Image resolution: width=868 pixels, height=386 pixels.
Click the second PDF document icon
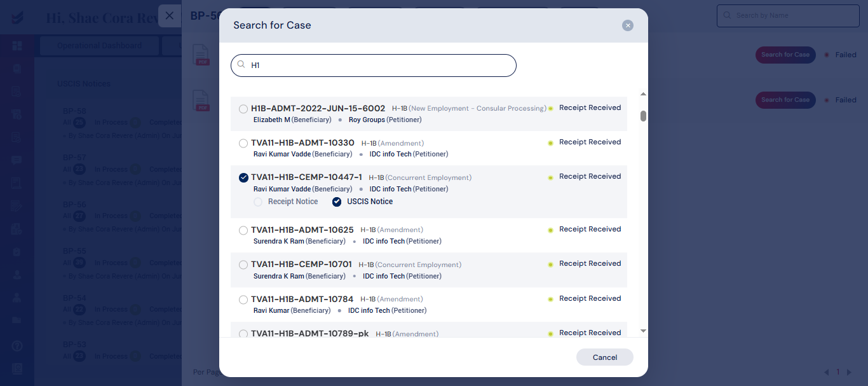[201, 100]
